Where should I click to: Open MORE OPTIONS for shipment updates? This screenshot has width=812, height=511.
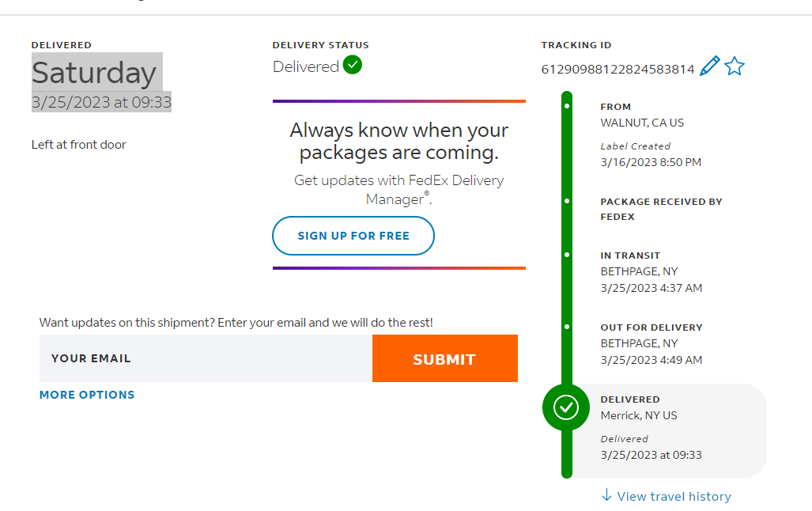[x=87, y=395]
